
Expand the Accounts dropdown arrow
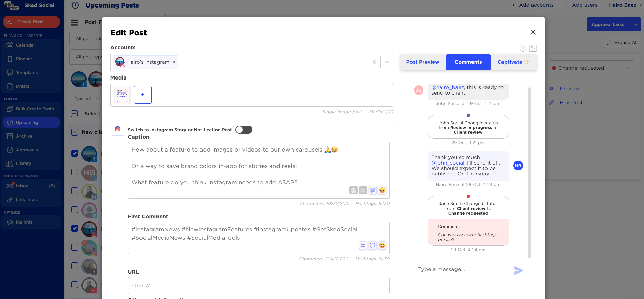[387, 62]
